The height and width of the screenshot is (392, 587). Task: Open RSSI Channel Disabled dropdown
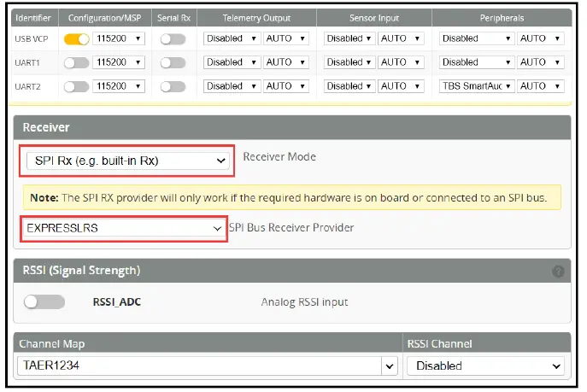(x=485, y=366)
